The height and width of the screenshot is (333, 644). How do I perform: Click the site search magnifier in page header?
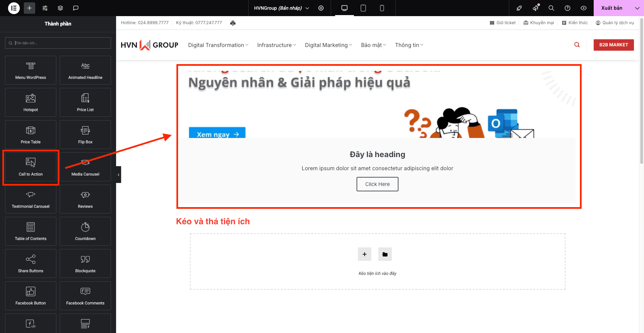pos(577,45)
